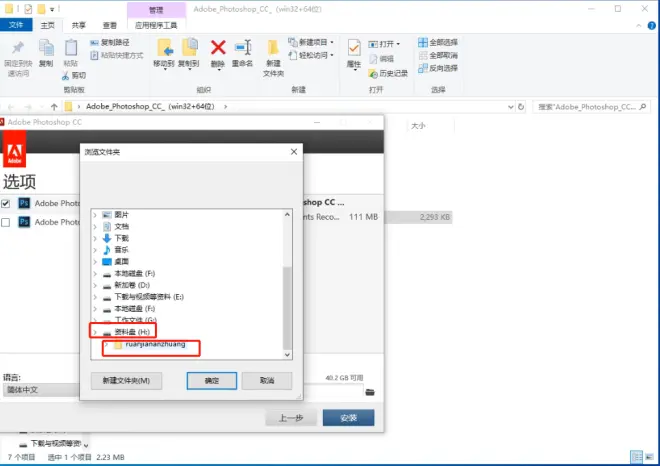Uncheck the first Adobe Photoshop checkbox
Image resolution: width=660 pixels, height=466 pixels.
(5, 204)
